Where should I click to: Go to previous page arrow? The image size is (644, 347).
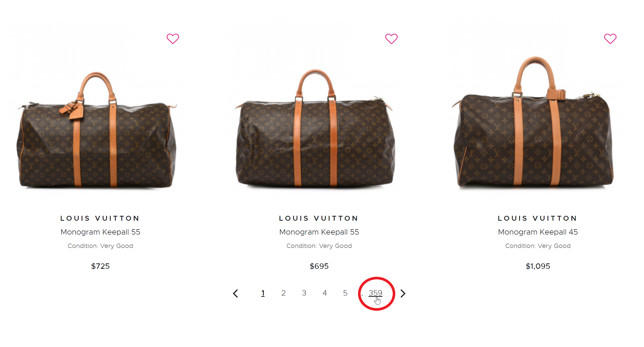(235, 293)
